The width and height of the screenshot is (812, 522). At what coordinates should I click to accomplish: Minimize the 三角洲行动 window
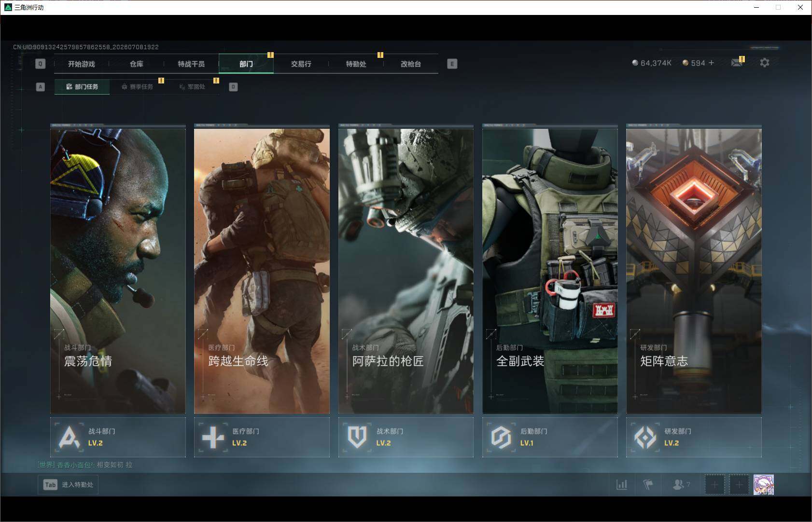pyautogui.click(x=756, y=7)
